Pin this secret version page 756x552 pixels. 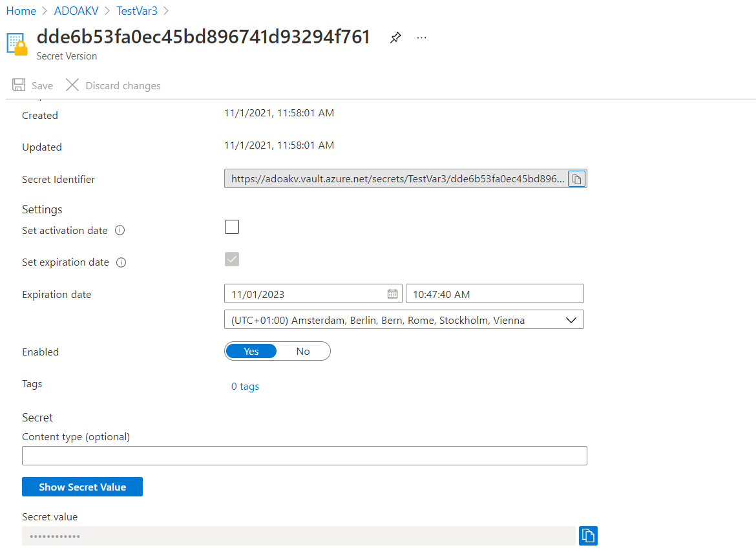395,37
